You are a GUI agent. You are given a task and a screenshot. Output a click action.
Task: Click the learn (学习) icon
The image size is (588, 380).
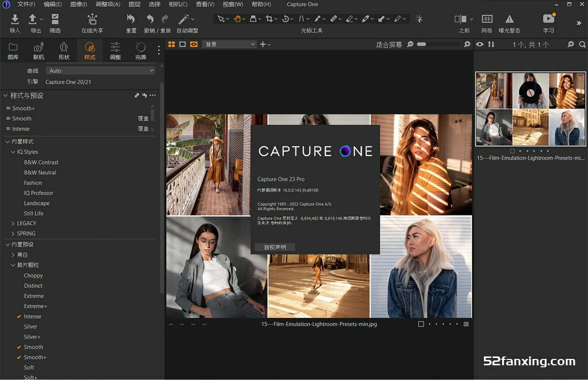(x=548, y=19)
